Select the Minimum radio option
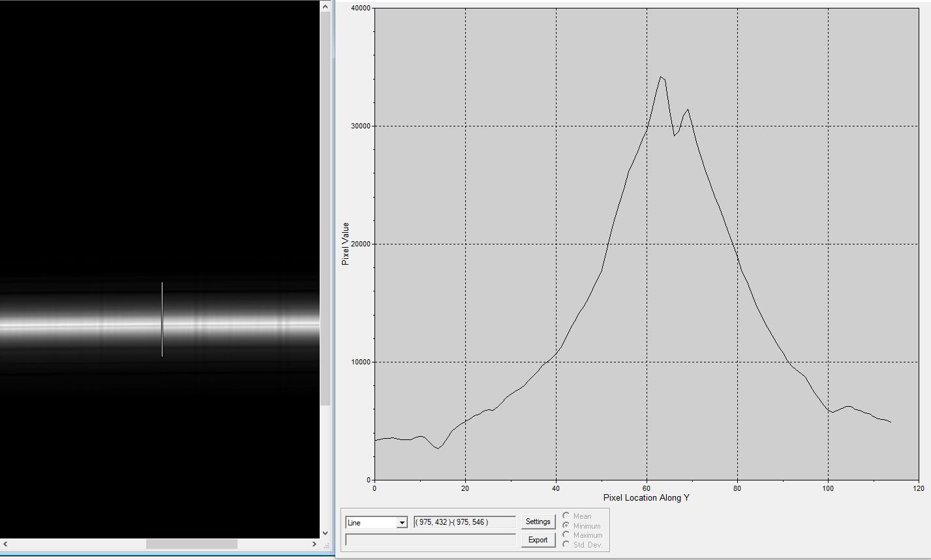Image resolution: width=931 pixels, height=560 pixels. [x=566, y=525]
